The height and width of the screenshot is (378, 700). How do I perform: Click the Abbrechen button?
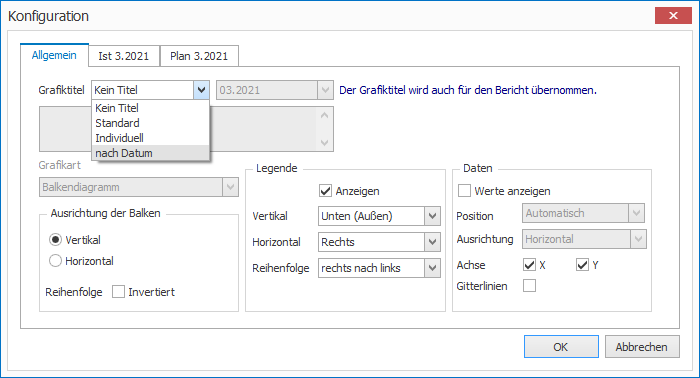[x=642, y=347]
